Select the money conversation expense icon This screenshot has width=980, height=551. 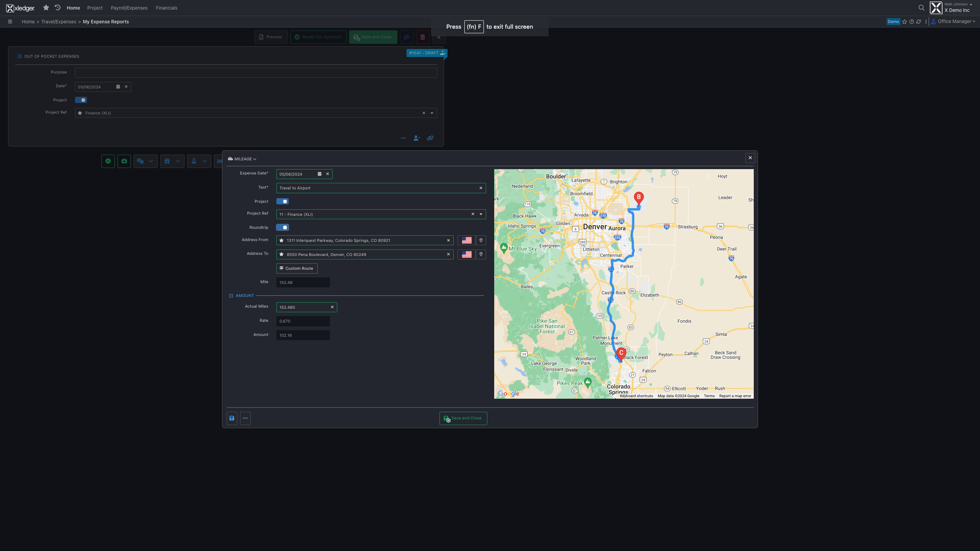141,161
